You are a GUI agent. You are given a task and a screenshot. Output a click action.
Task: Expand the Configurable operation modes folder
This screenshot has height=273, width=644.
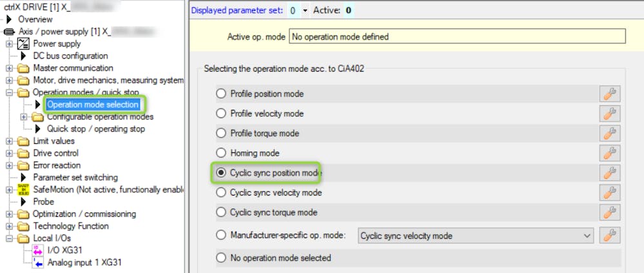point(24,117)
